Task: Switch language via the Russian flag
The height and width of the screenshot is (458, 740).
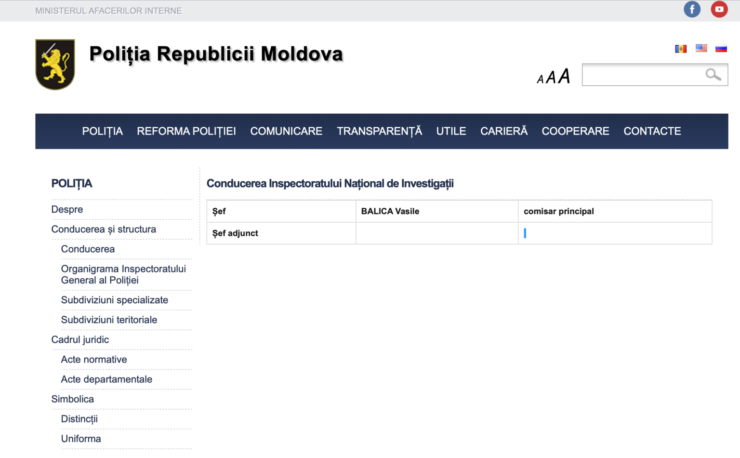Action: click(x=721, y=49)
